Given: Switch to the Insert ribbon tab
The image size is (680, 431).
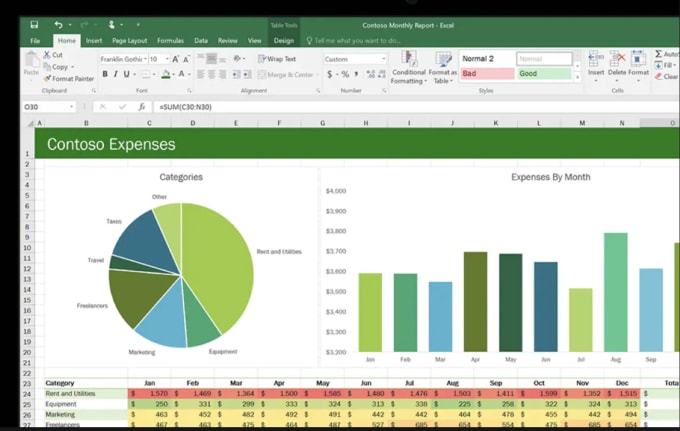Looking at the screenshot, I should pos(94,41).
